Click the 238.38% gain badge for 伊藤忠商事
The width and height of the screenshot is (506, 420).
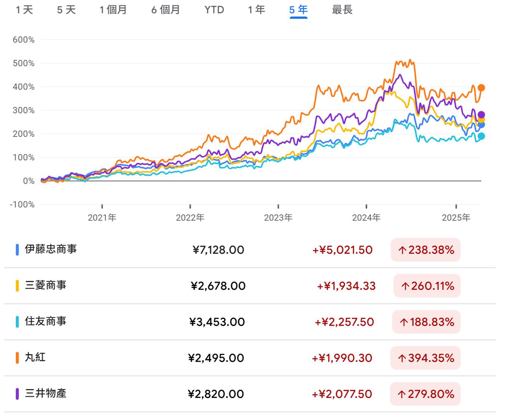[x=426, y=250]
